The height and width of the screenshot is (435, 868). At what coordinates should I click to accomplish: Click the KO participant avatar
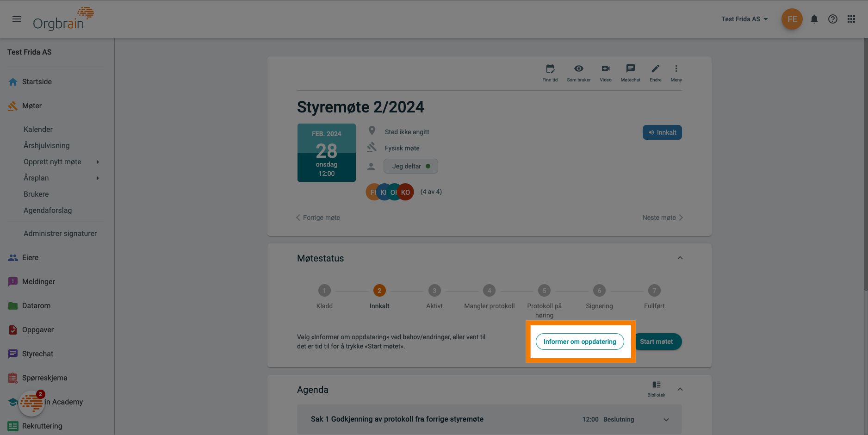point(406,192)
